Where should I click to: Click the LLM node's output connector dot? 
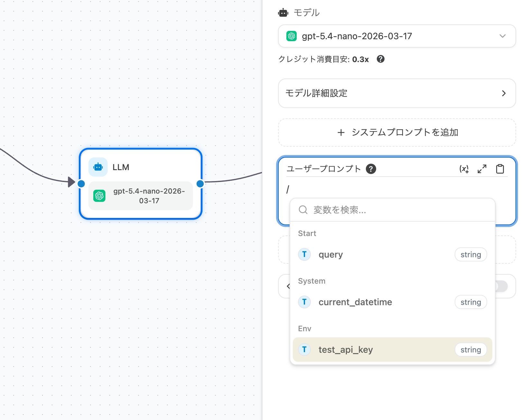(x=200, y=184)
